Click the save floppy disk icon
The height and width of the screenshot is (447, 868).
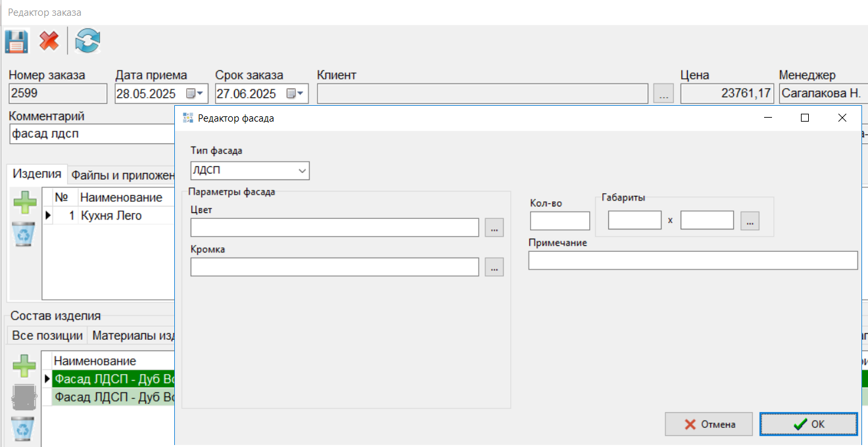pos(16,41)
